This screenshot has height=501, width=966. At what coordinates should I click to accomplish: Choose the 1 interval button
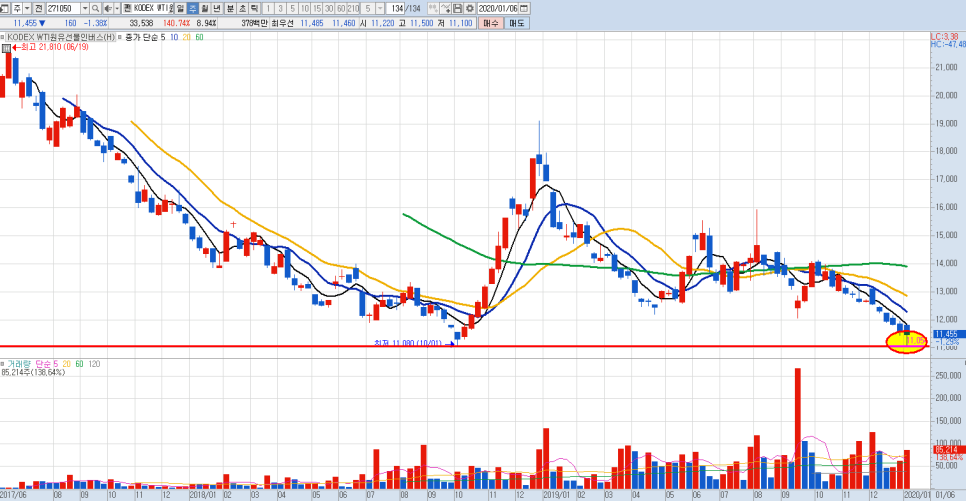point(269,9)
